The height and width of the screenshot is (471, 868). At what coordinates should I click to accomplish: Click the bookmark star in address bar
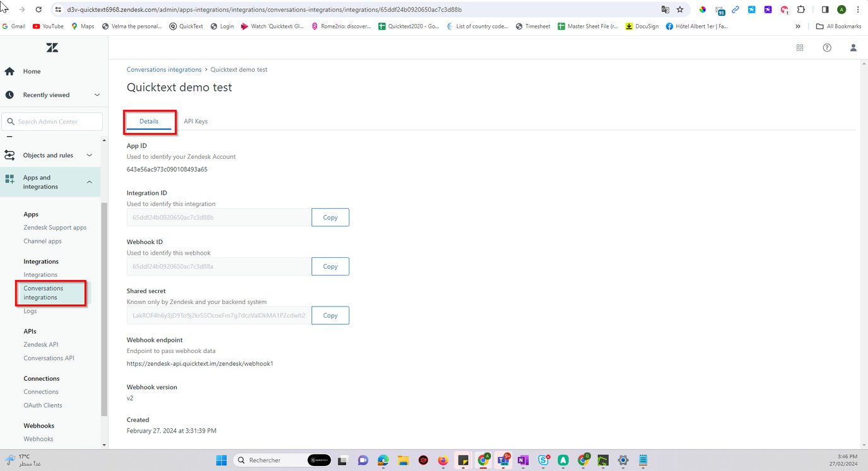click(679, 10)
